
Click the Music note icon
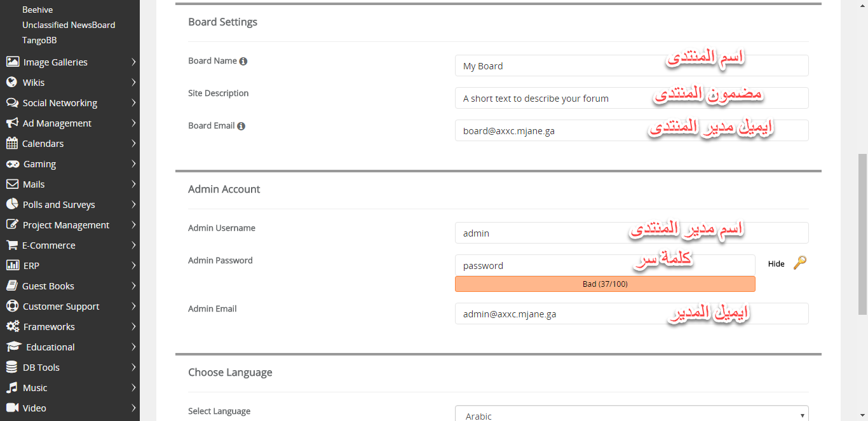[x=11, y=387]
